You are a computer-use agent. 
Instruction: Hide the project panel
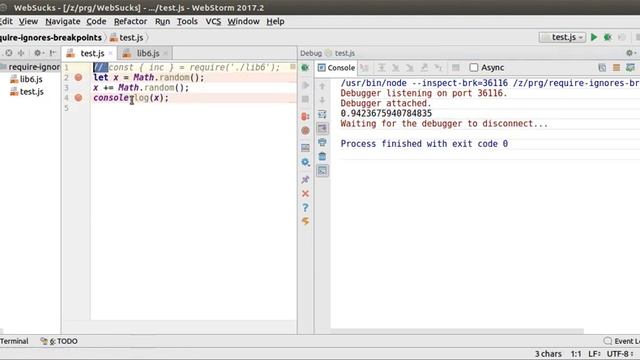pos(53,53)
